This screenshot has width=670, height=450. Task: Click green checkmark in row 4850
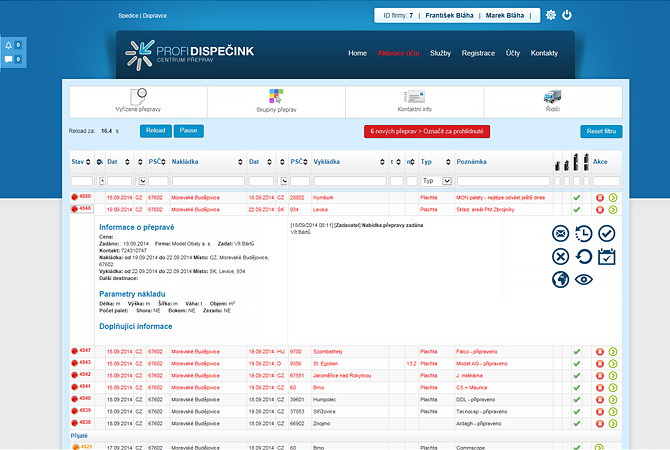tap(576, 198)
